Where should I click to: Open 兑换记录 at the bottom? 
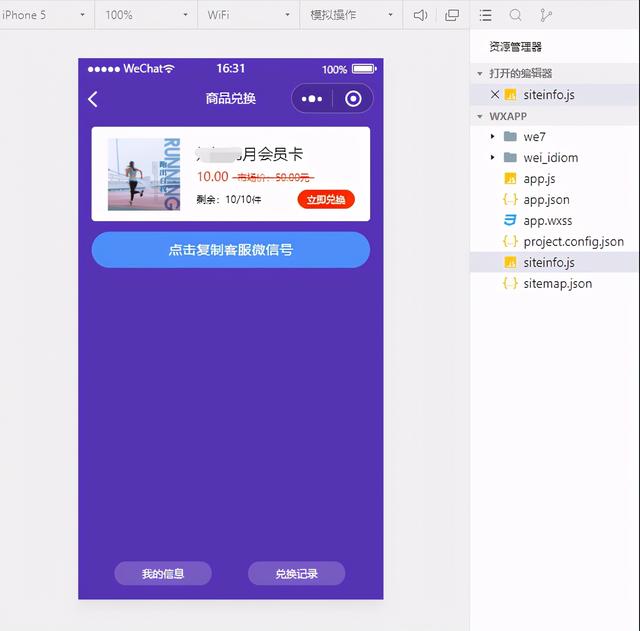(x=296, y=573)
